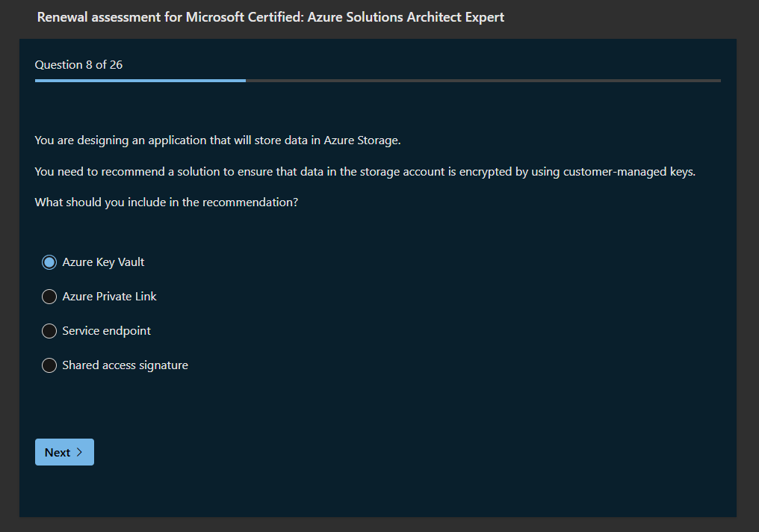Viewport: 759px width, 532px height.
Task: Pick the Shared access signature radio option
Action: coord(49,365)
